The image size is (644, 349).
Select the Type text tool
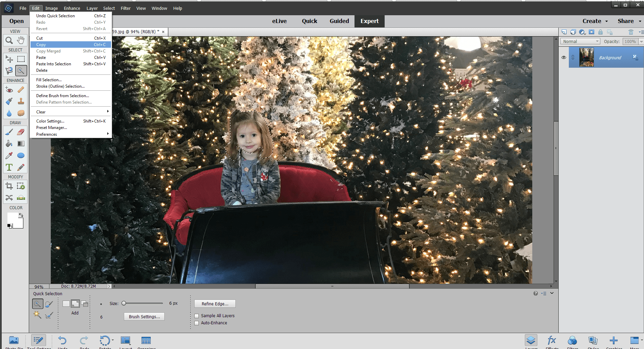9,167
